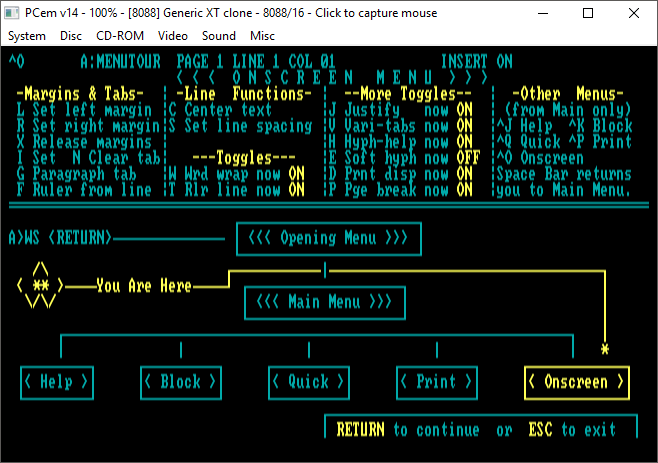The image size is (658, 463).
Task: Toggle 'P Pge break now ON'
Action: click(400, 190)
